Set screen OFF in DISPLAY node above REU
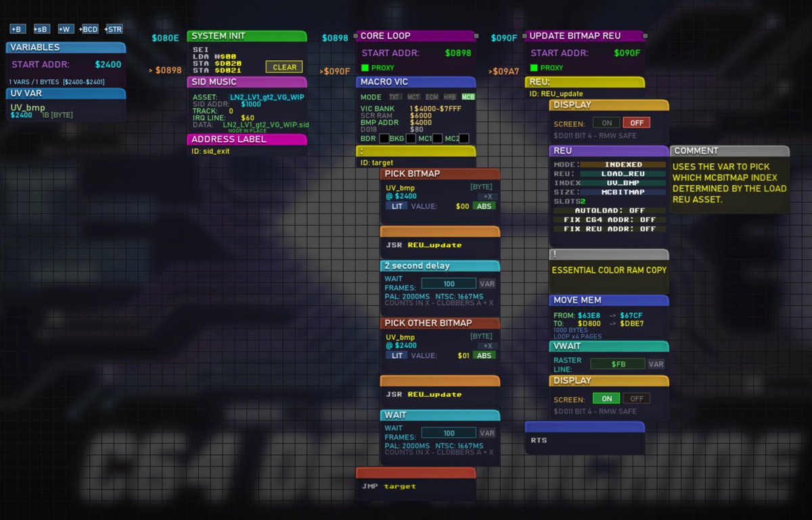Image resolution: width=812 pixels, height=520 pixels. click(636, 123)
